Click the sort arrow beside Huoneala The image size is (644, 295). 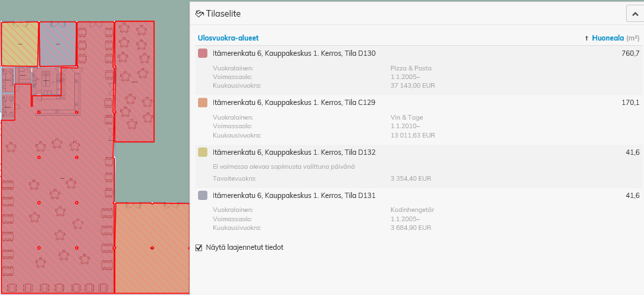(x=586, y=39)
